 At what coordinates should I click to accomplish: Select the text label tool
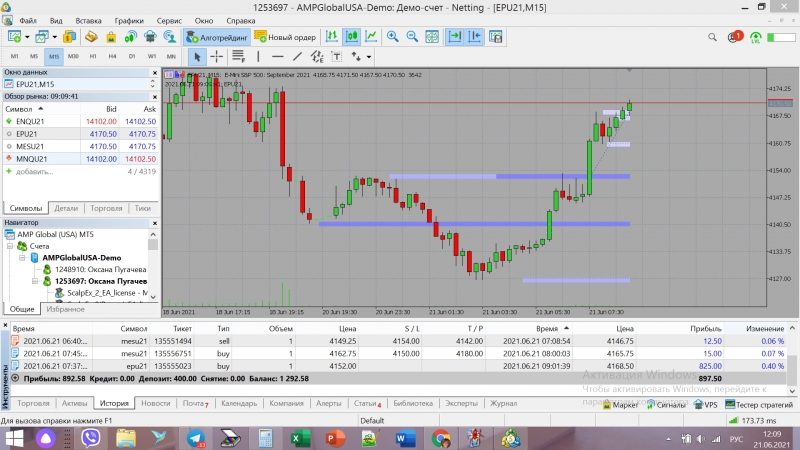click(x=337, y=57)
